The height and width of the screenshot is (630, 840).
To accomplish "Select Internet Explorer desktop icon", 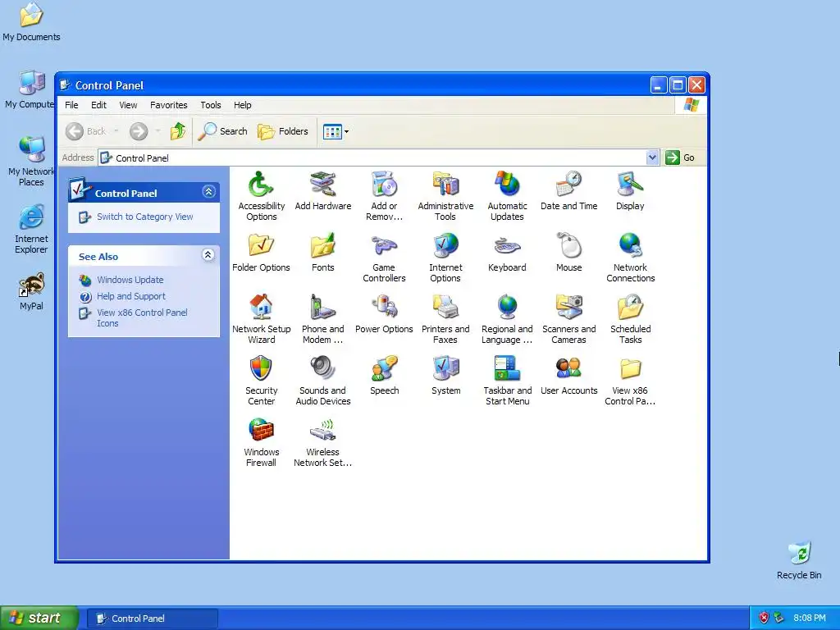I will (32, 230).
